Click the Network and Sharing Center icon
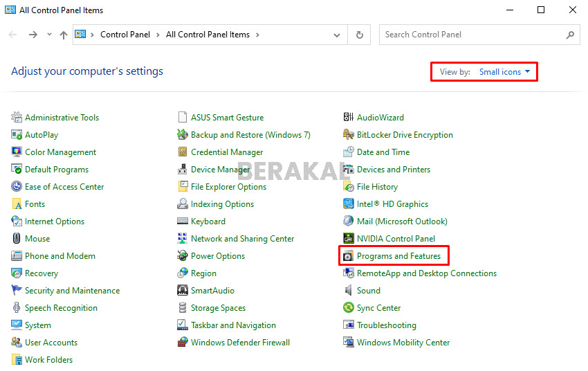 [182, 238]
